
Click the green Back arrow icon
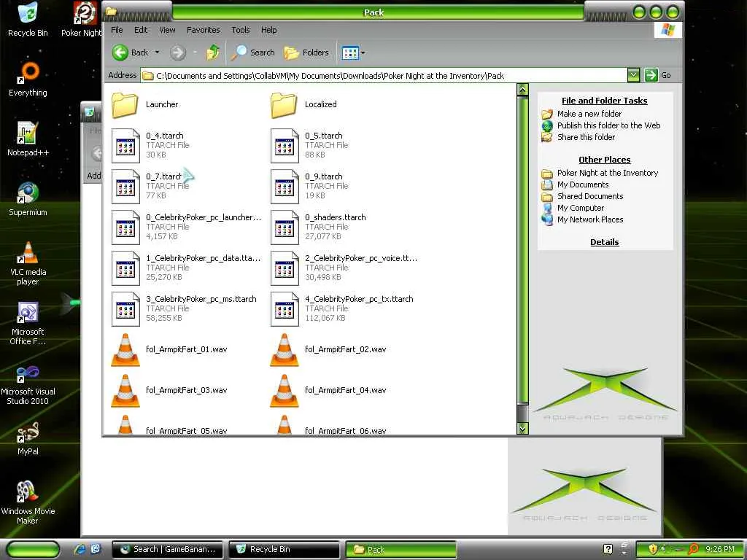120,52
